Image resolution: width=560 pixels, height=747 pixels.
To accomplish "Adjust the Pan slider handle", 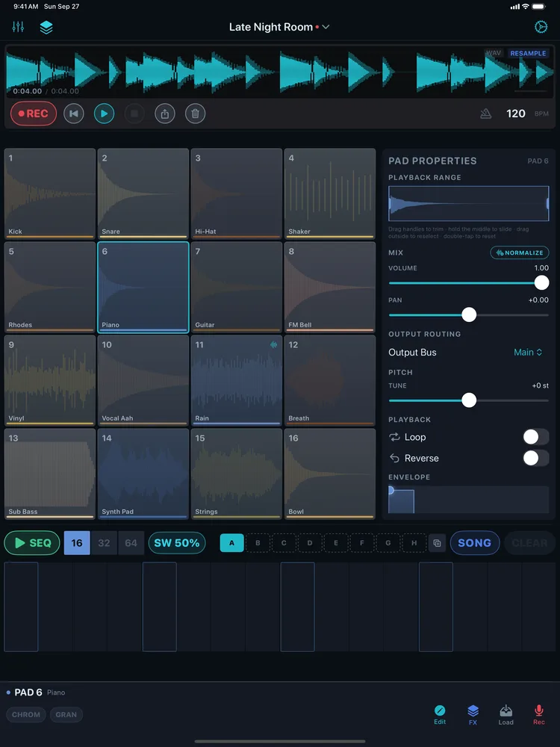I will [x=469, y=314].
